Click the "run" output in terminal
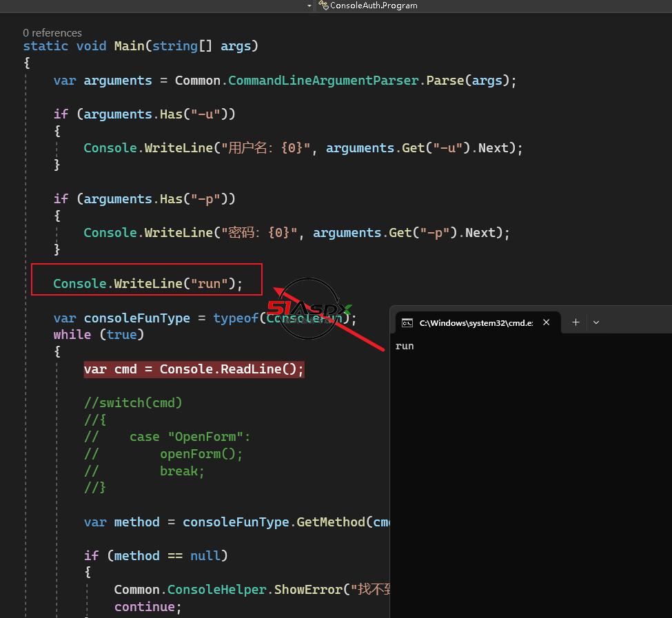This screenshot has height=618, width=672. [x=404, y=346]
